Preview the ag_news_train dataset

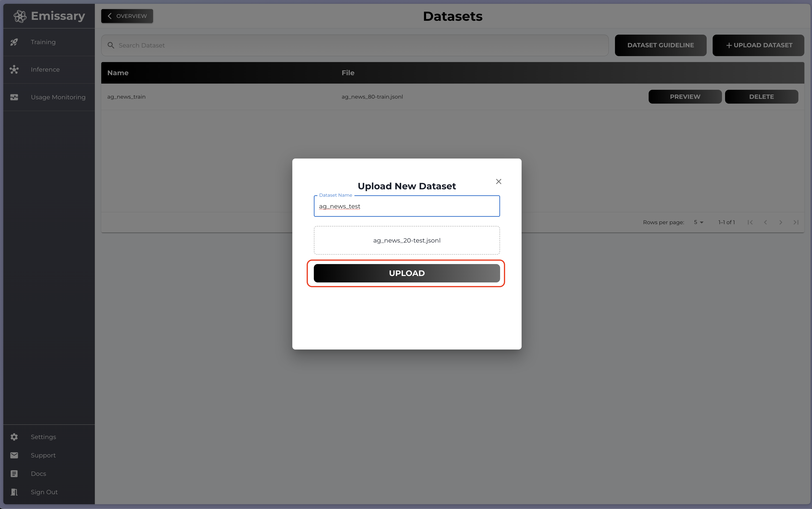tap(685, 97)
